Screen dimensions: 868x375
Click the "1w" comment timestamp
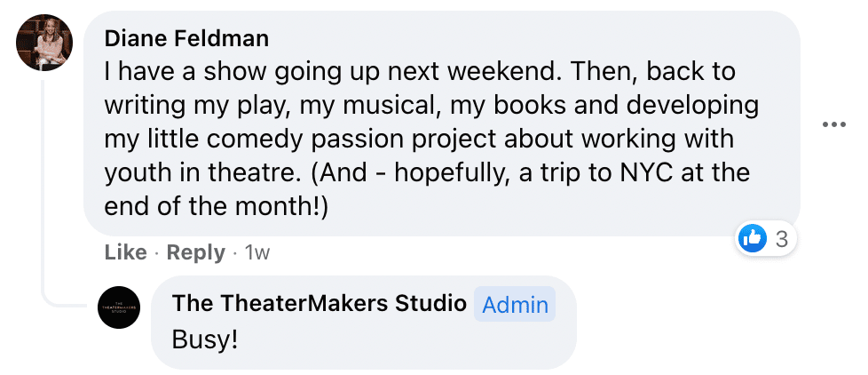[x=256, y=252]
